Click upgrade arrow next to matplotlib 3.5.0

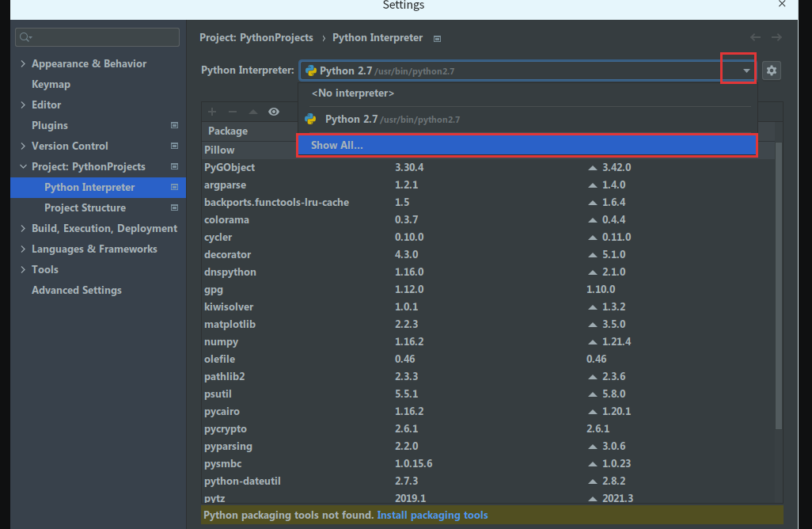click(x=593, y=325)
